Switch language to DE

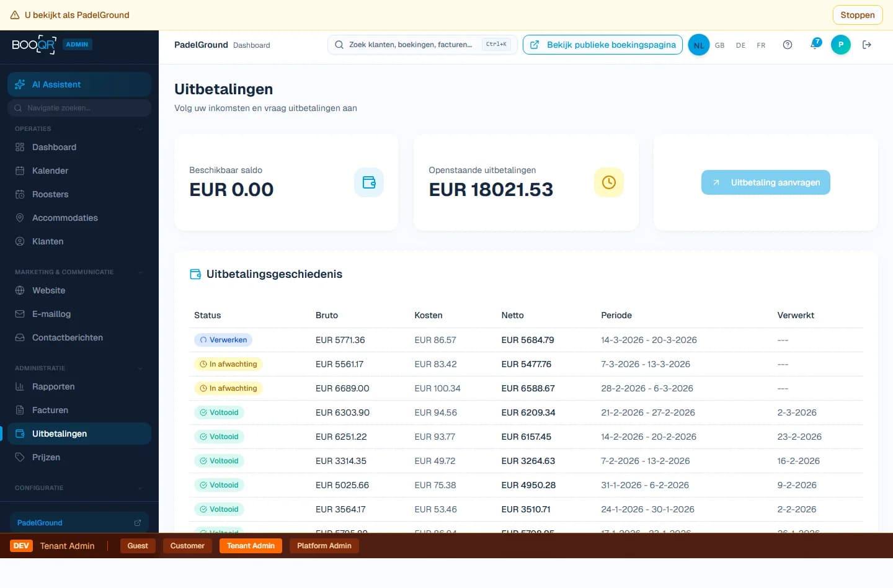point(740,45)
